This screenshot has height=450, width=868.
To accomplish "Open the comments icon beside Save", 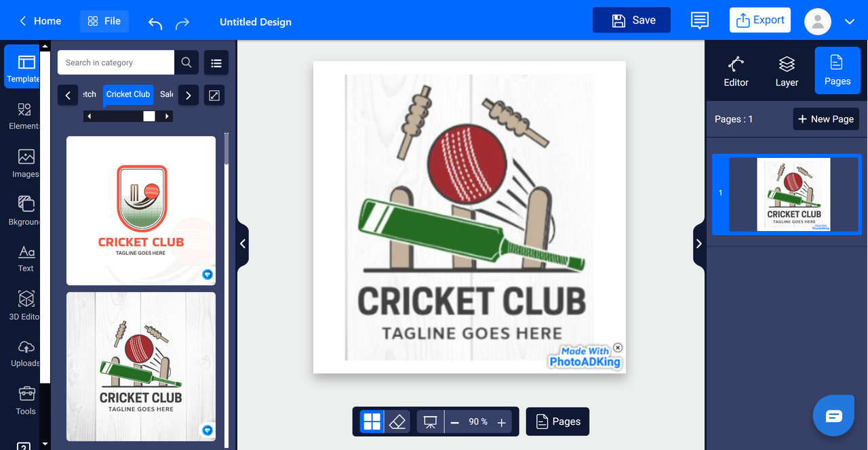I will (699, 20).
